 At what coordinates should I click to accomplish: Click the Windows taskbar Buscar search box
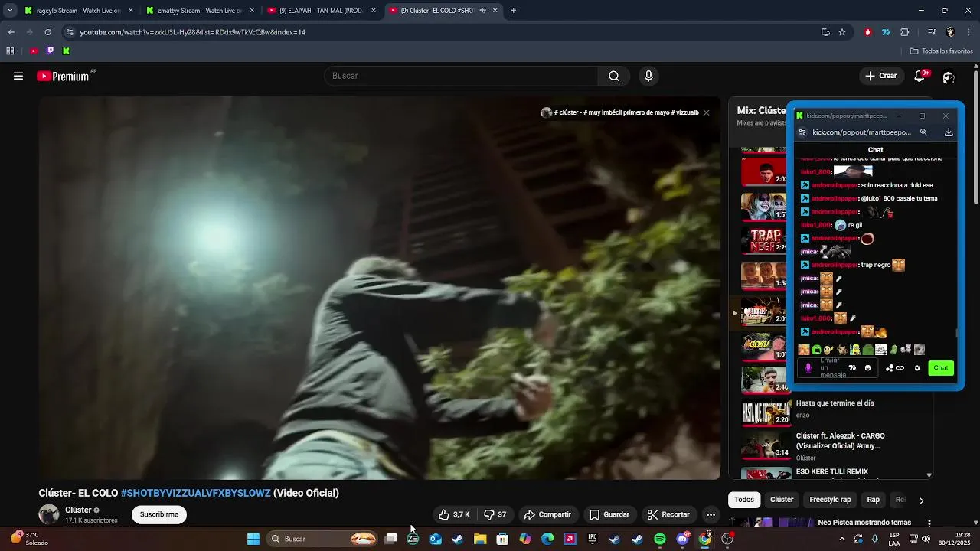(322, 539)
